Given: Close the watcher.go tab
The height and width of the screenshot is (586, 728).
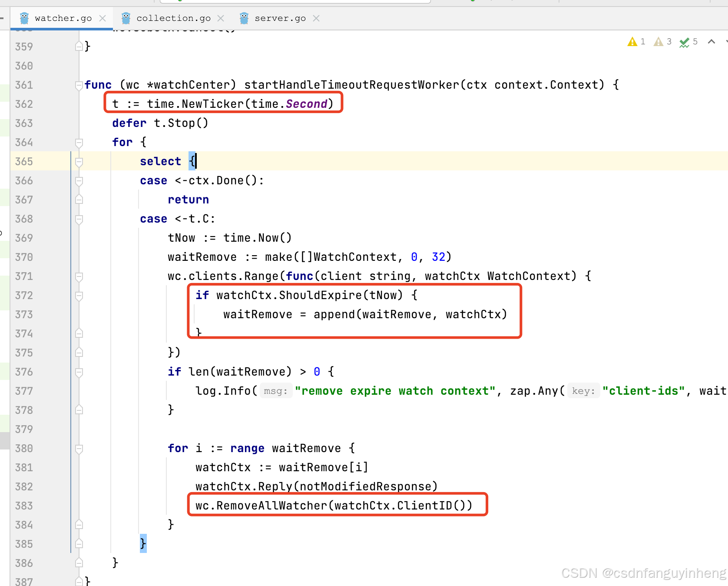Looking at the screenshot, I should (103, 18).
